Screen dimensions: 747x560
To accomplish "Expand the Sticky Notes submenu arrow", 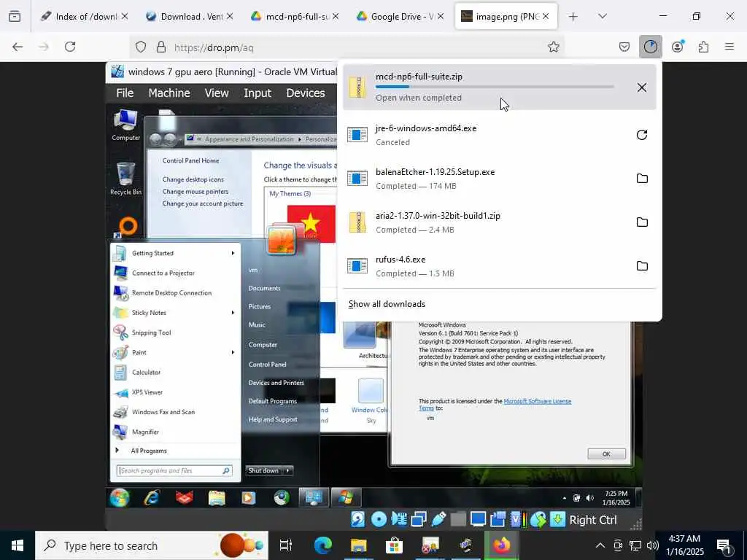I will 233,312.
